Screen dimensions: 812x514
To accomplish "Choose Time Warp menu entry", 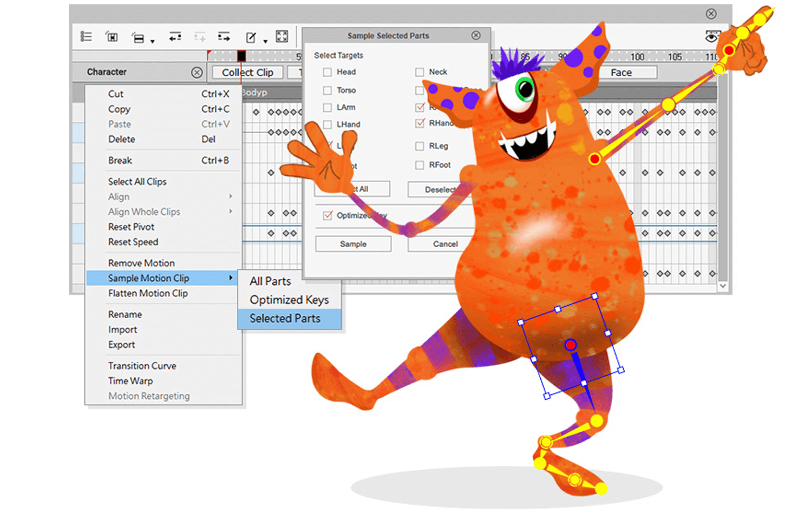I will click(163, 381).
